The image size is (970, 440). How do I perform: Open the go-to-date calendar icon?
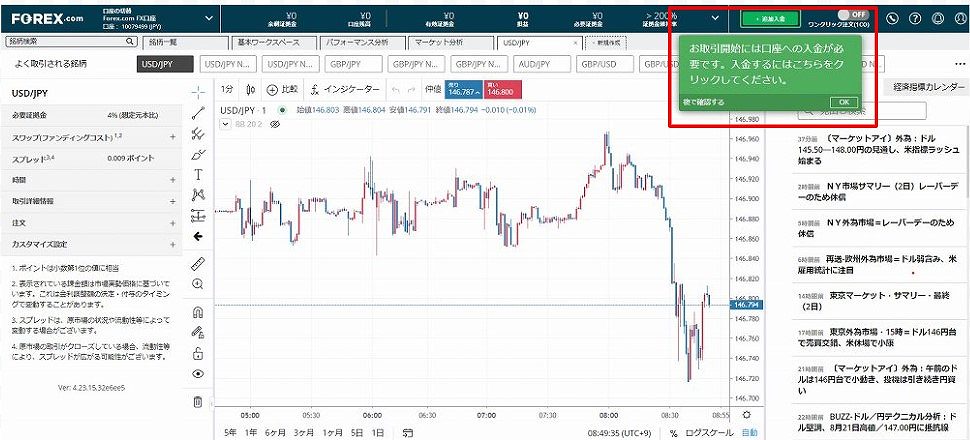pyautogui.click(x=407, y=432)
